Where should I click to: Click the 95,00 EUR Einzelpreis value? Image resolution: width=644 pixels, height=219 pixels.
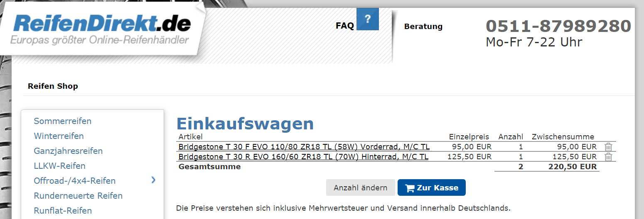472,147
